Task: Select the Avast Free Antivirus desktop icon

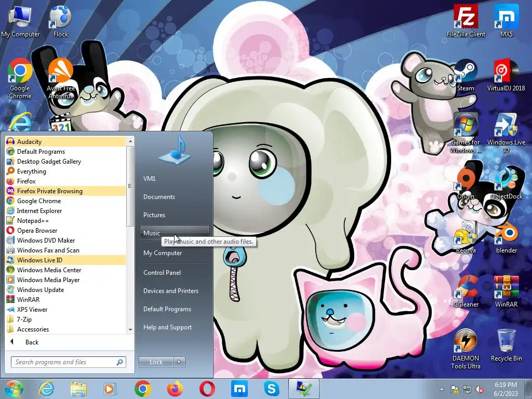Action: click(x=61, y=79)
